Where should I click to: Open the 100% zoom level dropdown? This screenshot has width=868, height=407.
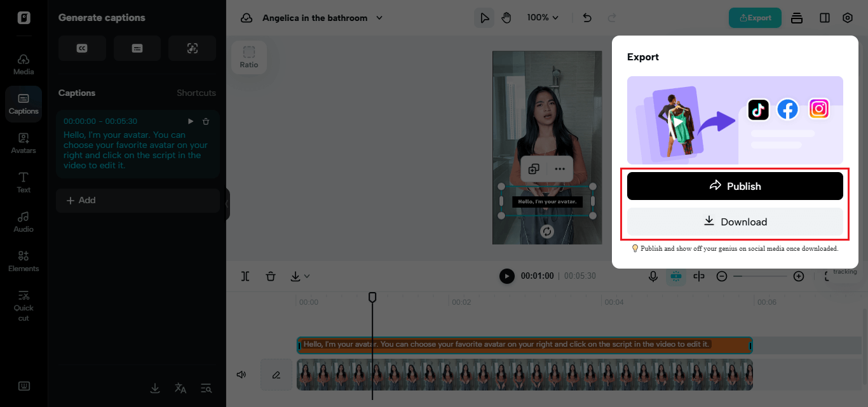543,18
